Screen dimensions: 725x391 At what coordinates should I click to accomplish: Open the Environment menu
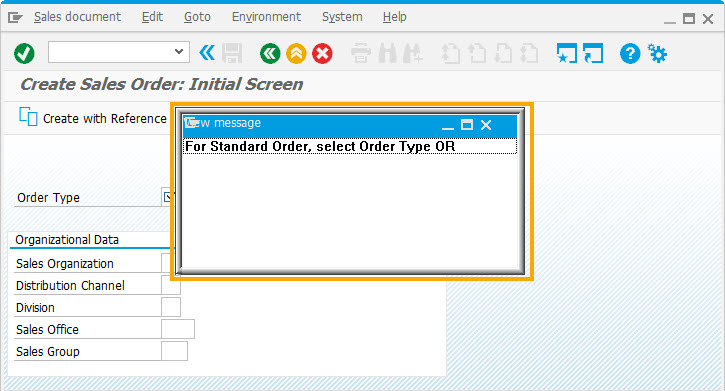coord(266,17)
